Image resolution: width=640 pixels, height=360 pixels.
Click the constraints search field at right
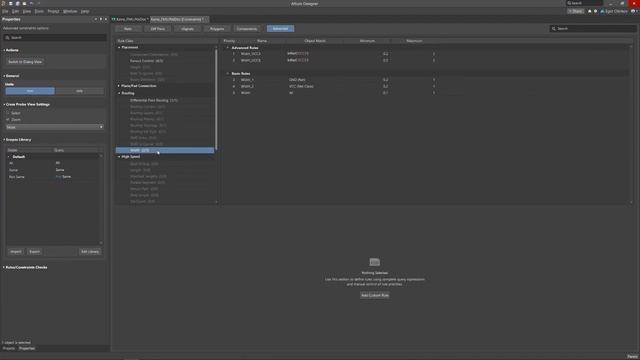592,29
